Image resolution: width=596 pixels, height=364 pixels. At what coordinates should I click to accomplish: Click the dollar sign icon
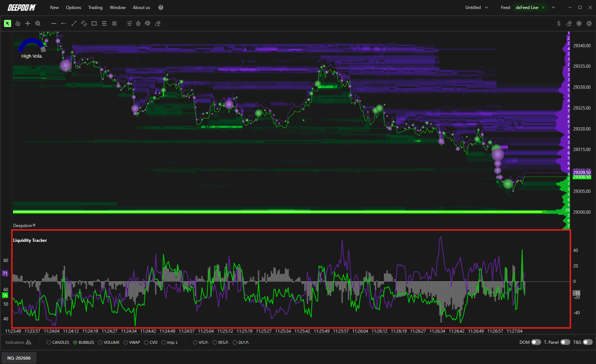[559, 23]
